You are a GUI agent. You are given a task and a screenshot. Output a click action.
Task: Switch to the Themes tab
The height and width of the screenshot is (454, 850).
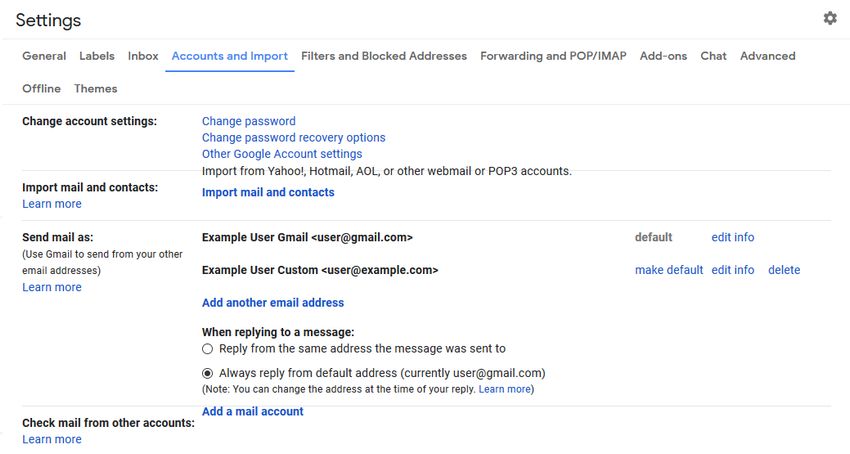pos(95,88)
